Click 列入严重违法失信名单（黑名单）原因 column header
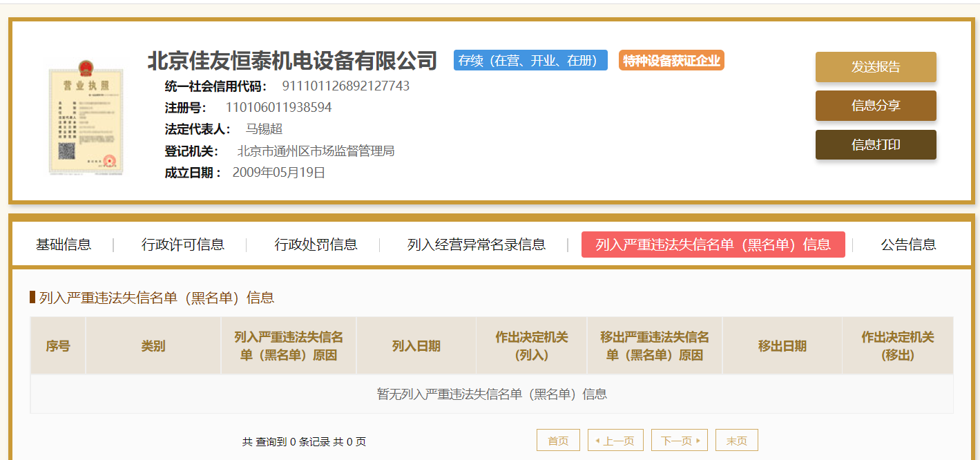Viewport: 980px width, 460px height. [x=289, y=346]
